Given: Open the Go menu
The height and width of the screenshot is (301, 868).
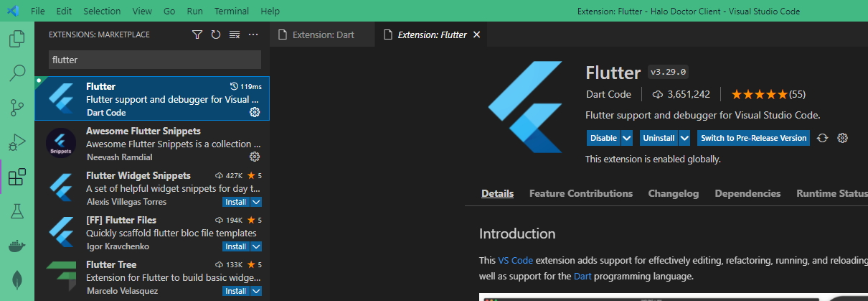Looking at the screenshot, I should [169, 11].
